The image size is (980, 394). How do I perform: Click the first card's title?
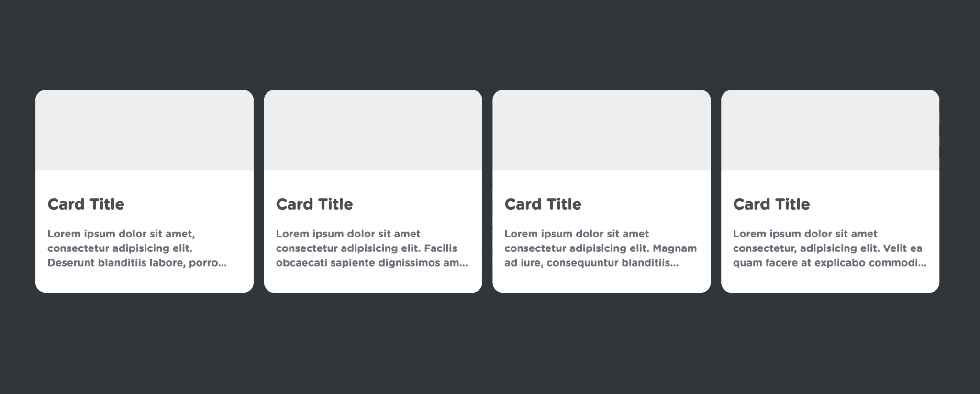pyautogui.click(x=85, y=204)
